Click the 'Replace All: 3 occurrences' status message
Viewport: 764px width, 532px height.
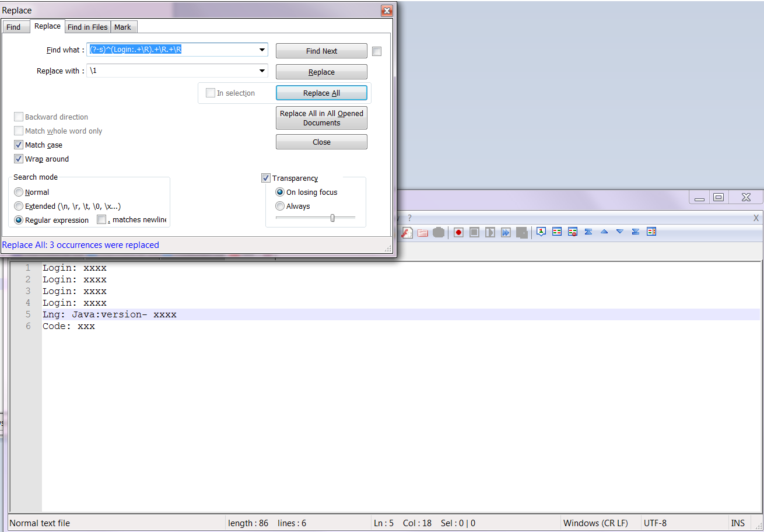point(80,245)
